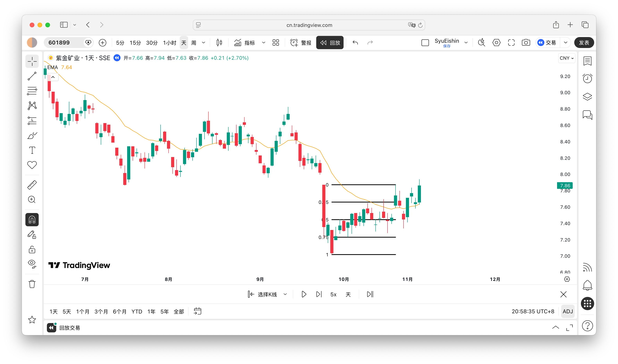Select the trend line drawing tool
This screenshot has width=618, height=364.
pyautogui.click(x=32, y=76)
